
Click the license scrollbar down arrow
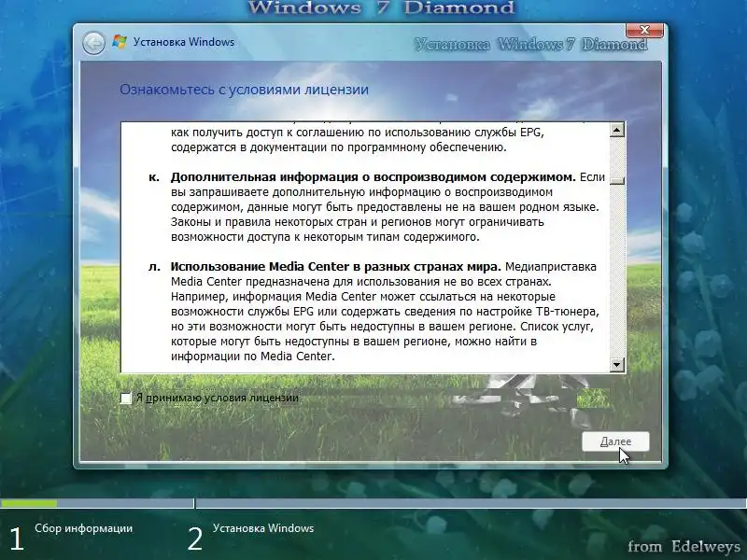617,365
